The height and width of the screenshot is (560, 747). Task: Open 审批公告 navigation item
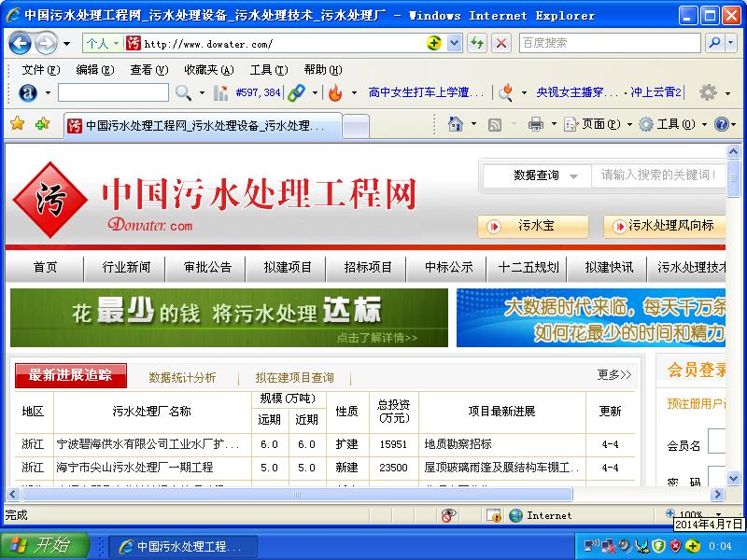[x=207, y=267]
